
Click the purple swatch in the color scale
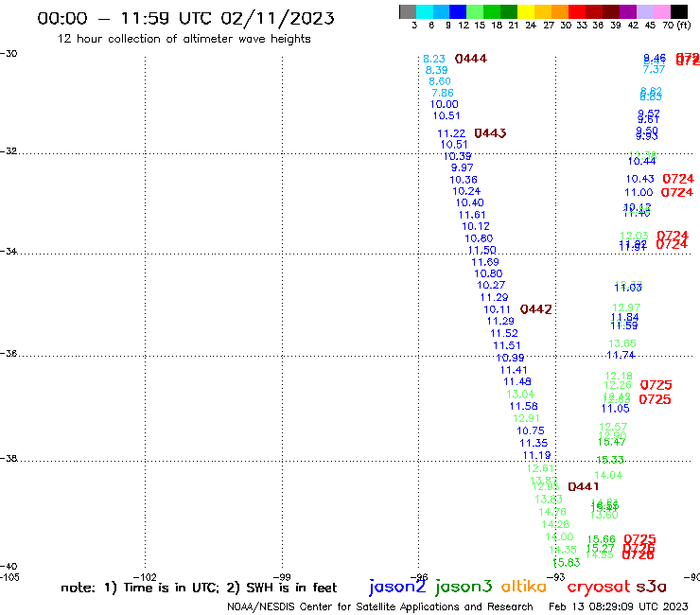pyautogui.click(x=628, y=11)
